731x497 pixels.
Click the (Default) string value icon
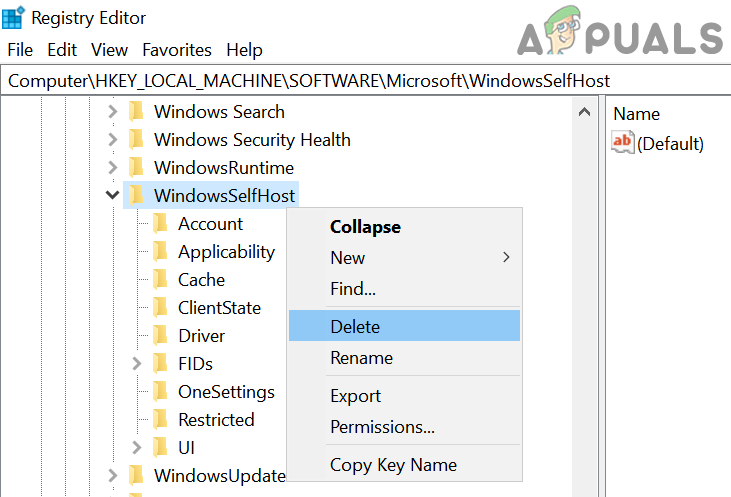(623, 142)
